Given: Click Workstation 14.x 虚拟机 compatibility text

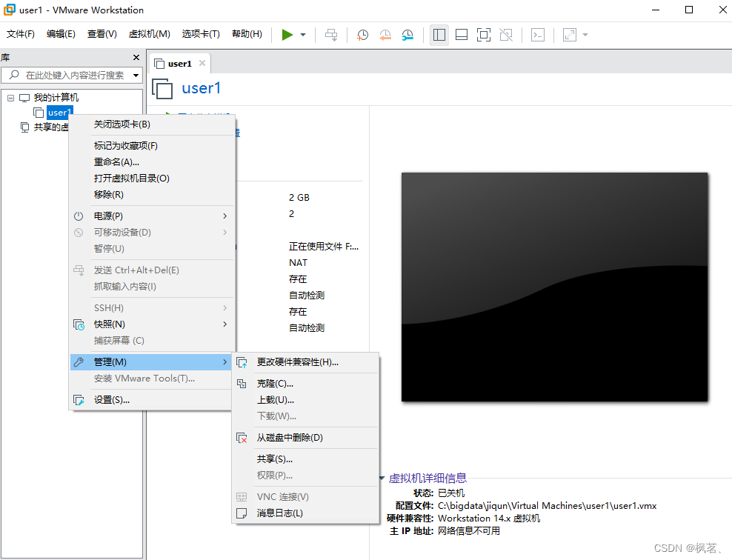Looking at the screenshot, I should coord(489,519).
